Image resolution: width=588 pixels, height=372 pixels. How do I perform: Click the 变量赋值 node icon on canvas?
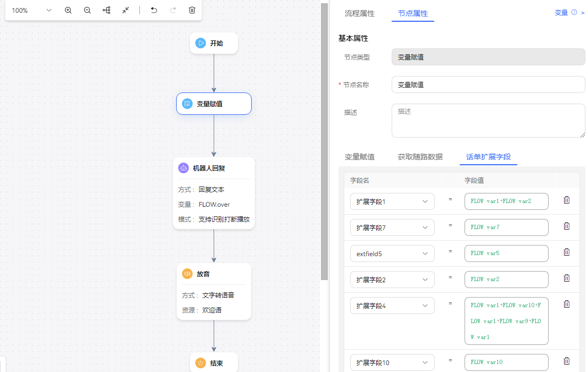(x=187, y=104)
